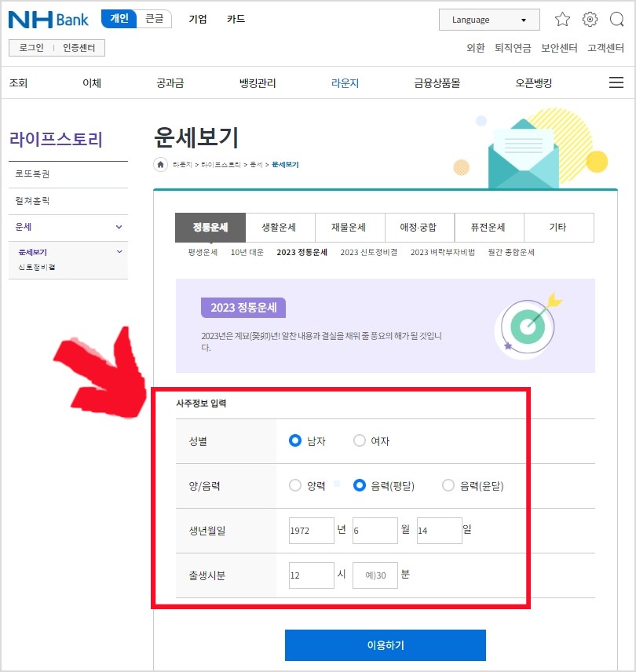Viewport: 636px width, 672px height.
Task: Open 신토정비결 in sidebar
Action: [37, 267]
